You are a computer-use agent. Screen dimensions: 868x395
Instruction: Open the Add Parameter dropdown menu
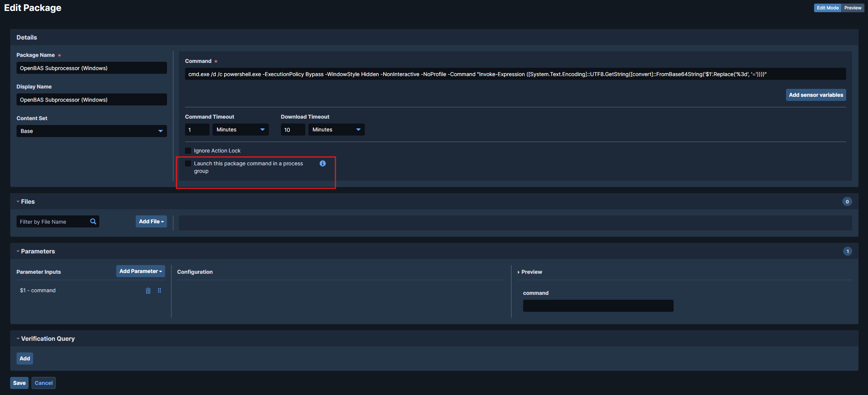[140, 271]
